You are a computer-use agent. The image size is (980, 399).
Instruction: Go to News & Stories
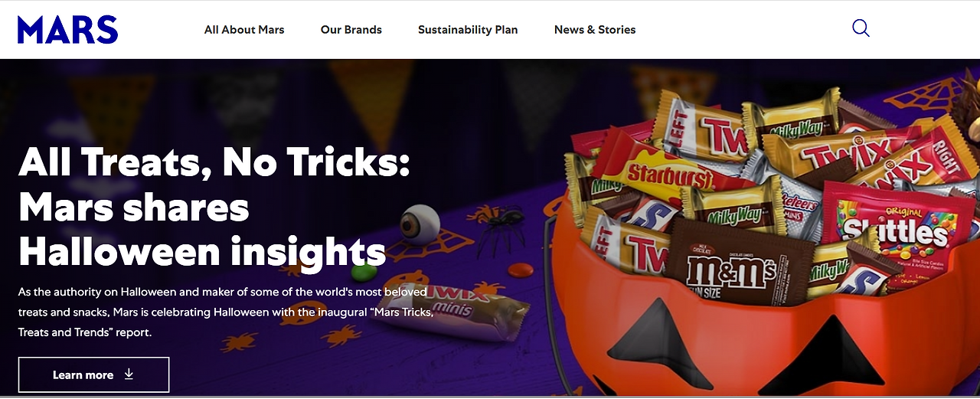tap(595, 30)
